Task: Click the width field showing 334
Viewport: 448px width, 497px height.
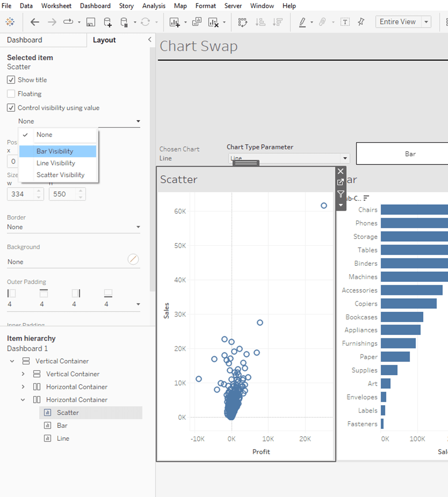Action: (21, 194)
